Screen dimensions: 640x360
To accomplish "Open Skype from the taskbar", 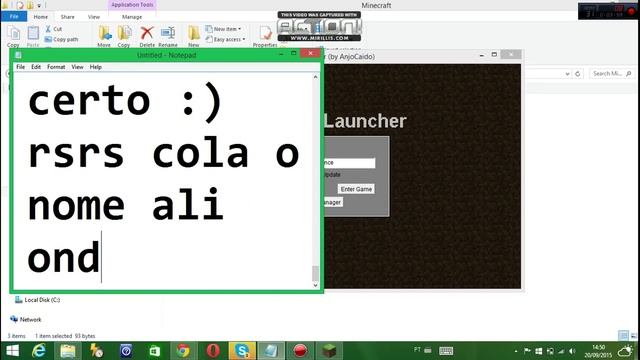I will click(x=242, y=351).
